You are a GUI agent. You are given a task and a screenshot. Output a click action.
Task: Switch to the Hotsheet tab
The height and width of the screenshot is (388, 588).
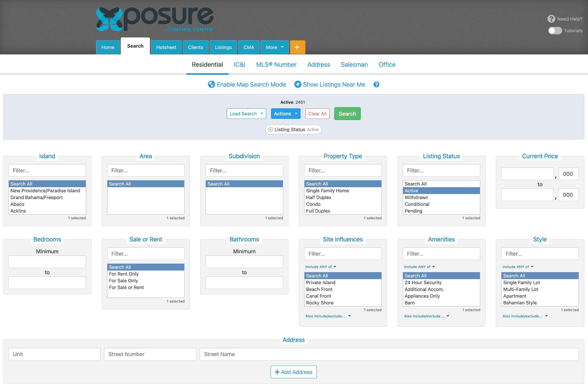[166, 47]
